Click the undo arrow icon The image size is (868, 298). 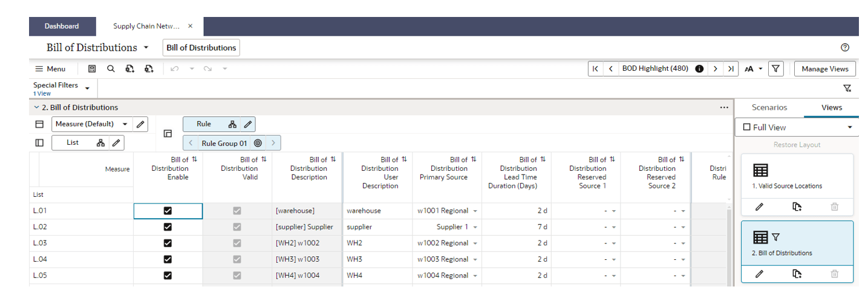[x=175, y=69]
